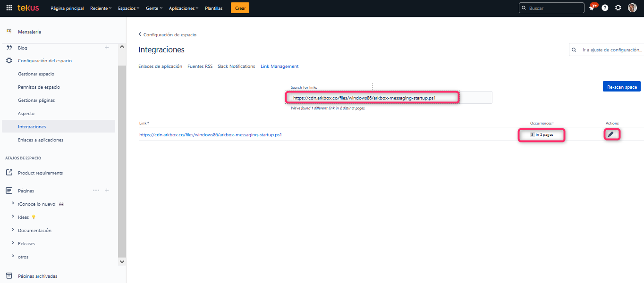The height and width of the screenshot is (283, 644).
Task: Open the help question mark icon
Action: click(605, 8)
